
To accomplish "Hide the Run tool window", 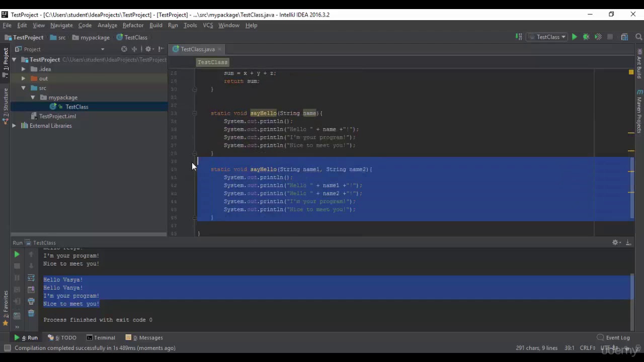I will [x=628, y=243].
